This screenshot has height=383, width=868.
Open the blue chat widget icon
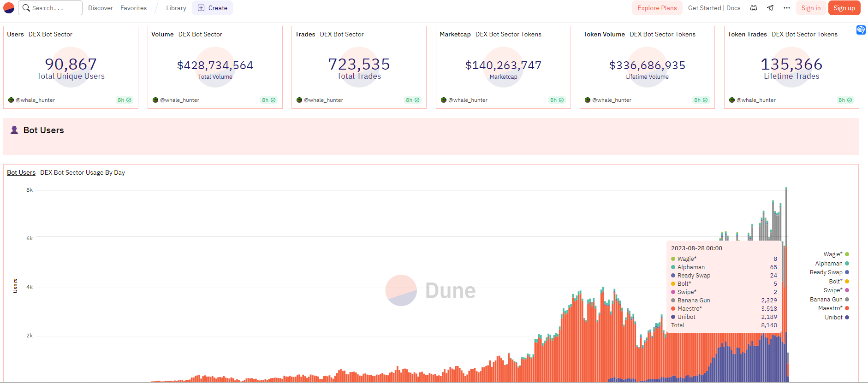pos(861,30)
